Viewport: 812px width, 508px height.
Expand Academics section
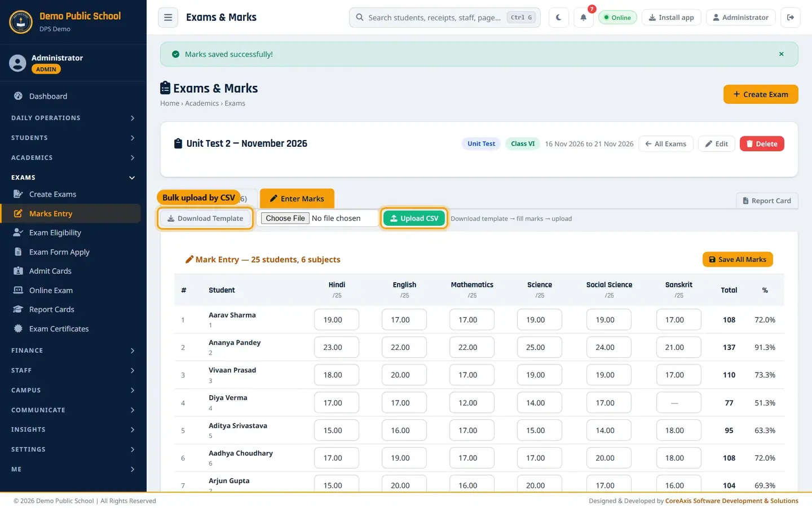pos(73,157)
